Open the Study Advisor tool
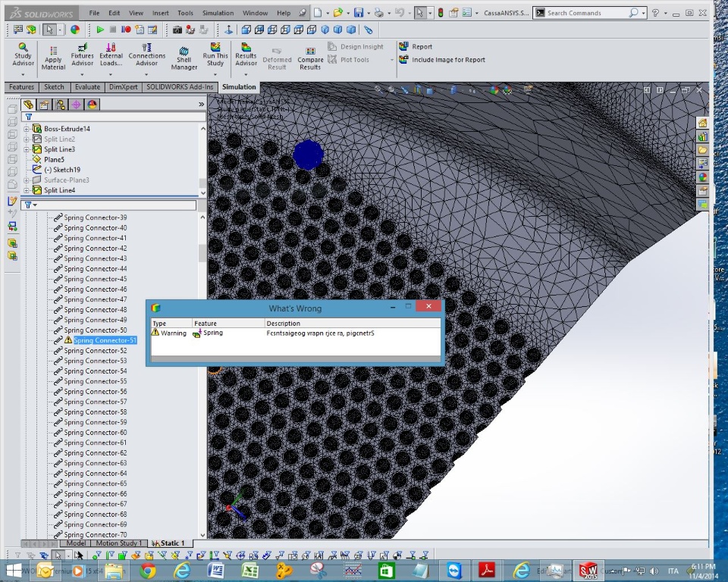Image resolution: width=728 pixels, height=582 pixels. (23, 55)
